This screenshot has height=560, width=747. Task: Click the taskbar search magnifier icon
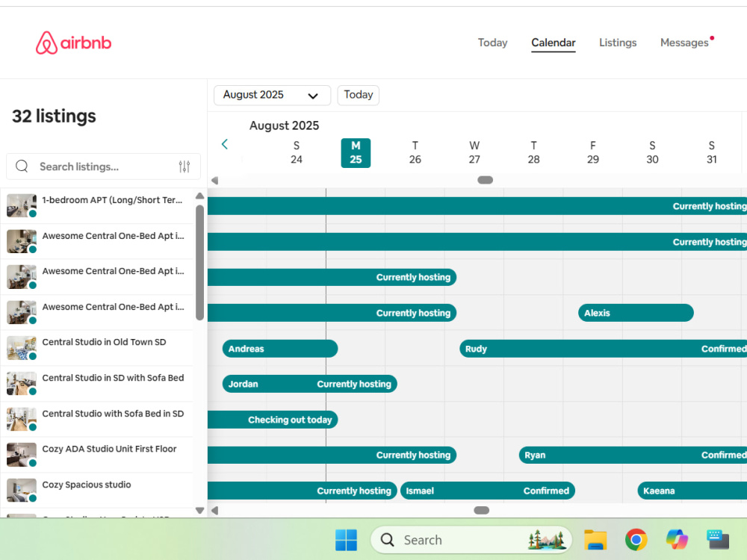[x=387, y=540]
